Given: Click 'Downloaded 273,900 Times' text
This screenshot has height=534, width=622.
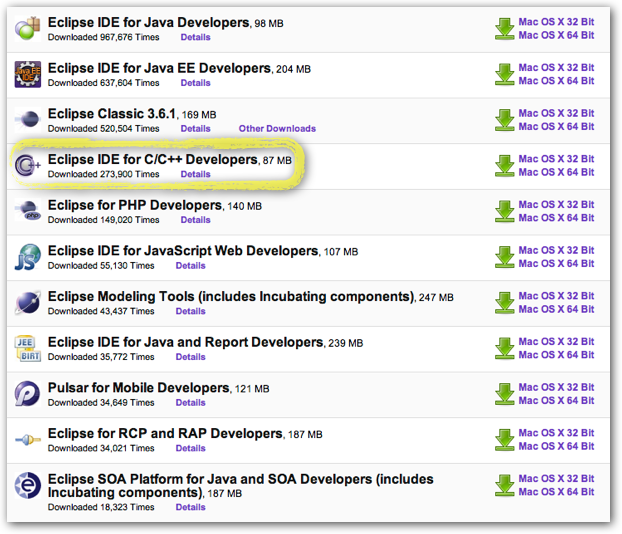Looking at the screenshot, I should (104, 174).
